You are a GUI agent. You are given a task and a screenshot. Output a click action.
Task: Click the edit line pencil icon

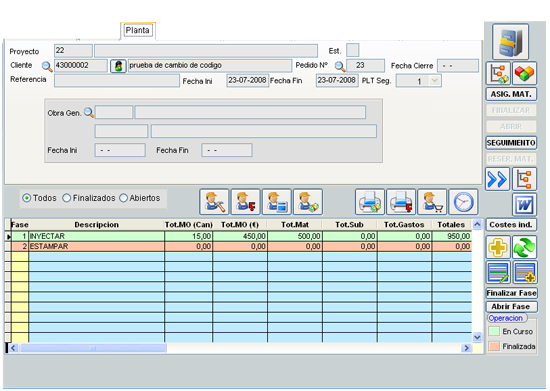[x=498, y=272]
